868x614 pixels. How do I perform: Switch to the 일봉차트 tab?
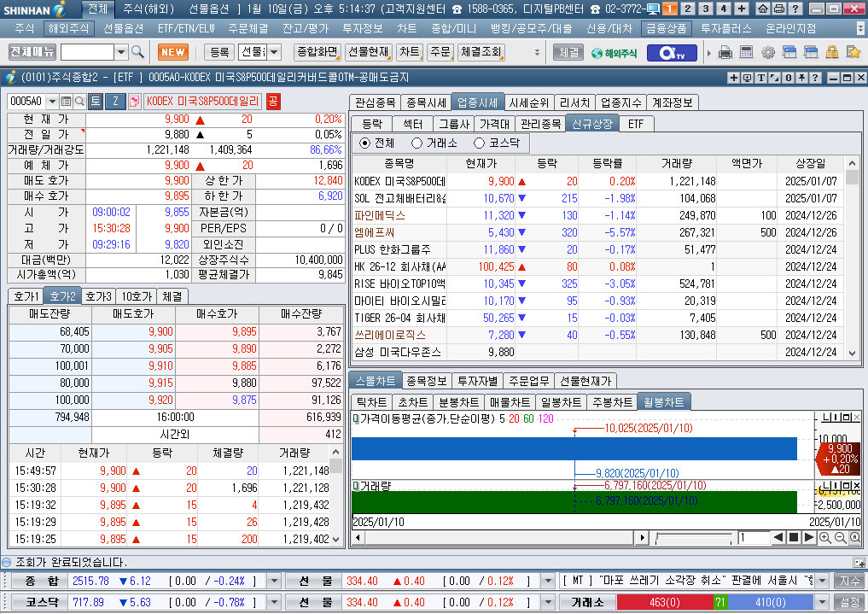[561, 402]
